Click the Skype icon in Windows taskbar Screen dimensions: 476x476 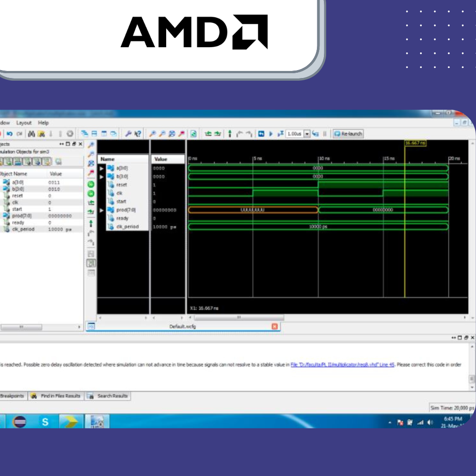tap(45, 422)
